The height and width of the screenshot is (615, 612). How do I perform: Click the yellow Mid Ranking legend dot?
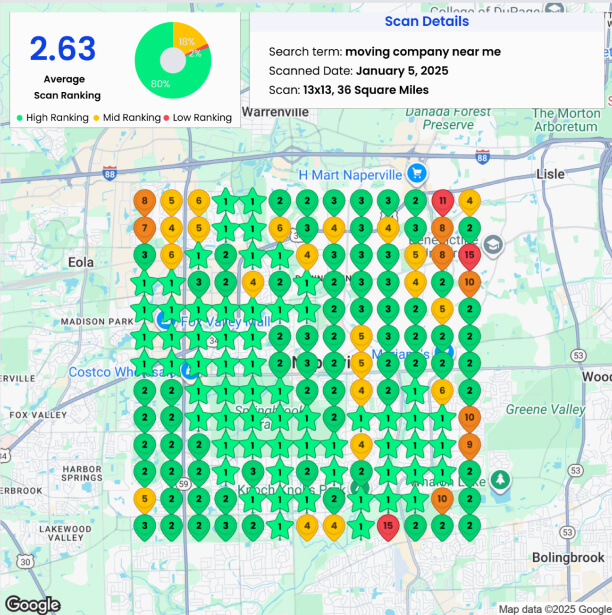tap(97, 118)
